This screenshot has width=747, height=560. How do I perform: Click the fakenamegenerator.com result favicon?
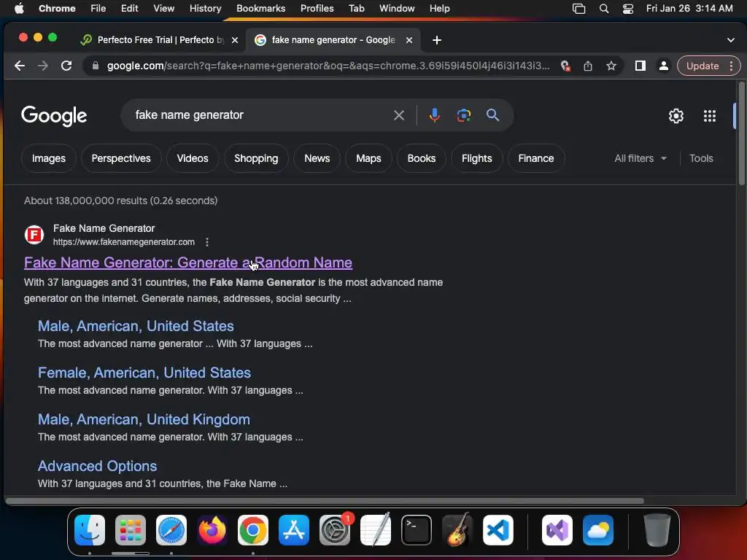34,235
